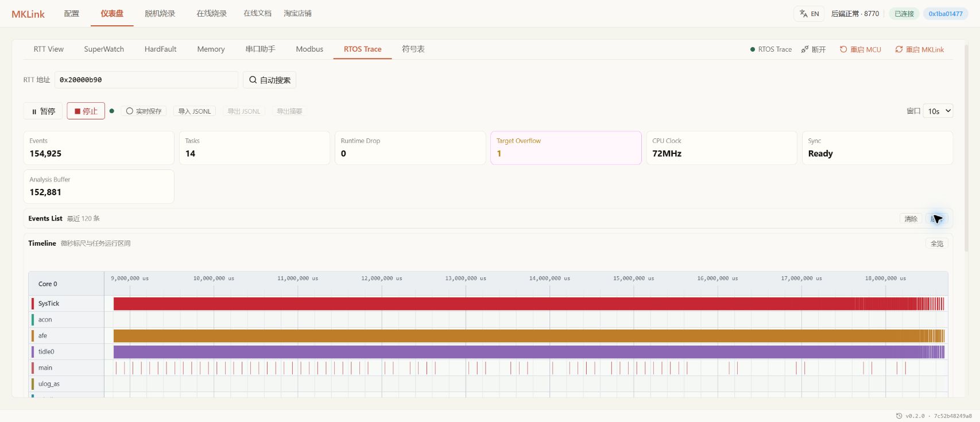Click the 14,000,000 us timeline ruler mark
Image resolution: width=980 pixels, height=422 pixels.
coord(549,278)
